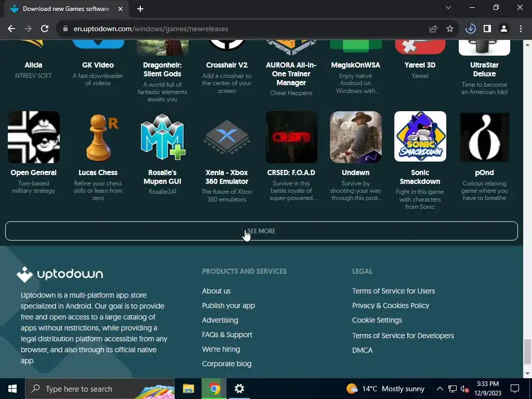Open the Alicia game title link
This screenshot has width=532, height=399.
pos(34,65)
